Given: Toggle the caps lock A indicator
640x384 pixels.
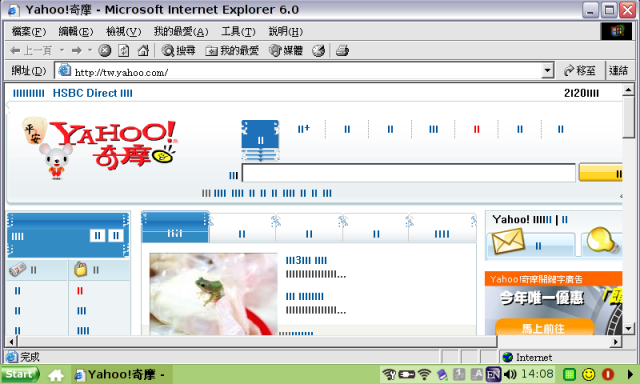Looking at the screenshot, I should pos(476,374).
